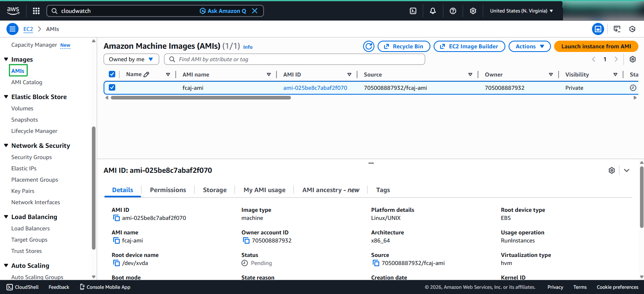Open CloudShell from the footer
This screenshot has width=644, height=294.
(23, 287)
